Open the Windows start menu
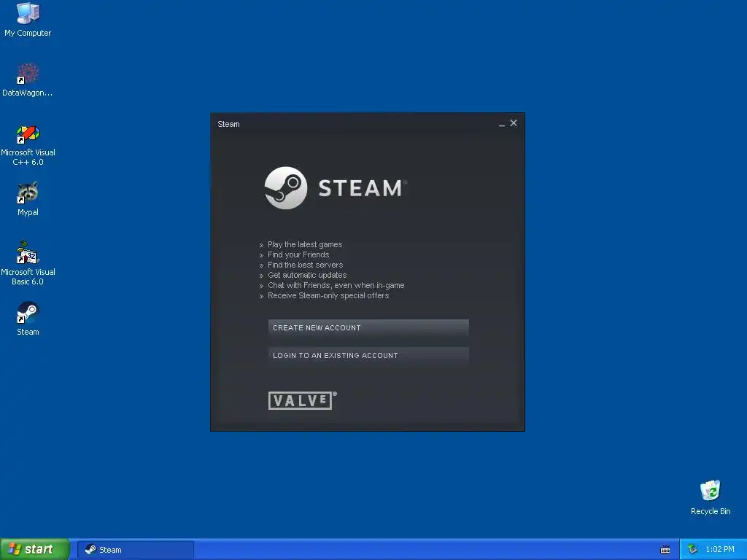This screenshot has width=747, height=560. point(35,549)
